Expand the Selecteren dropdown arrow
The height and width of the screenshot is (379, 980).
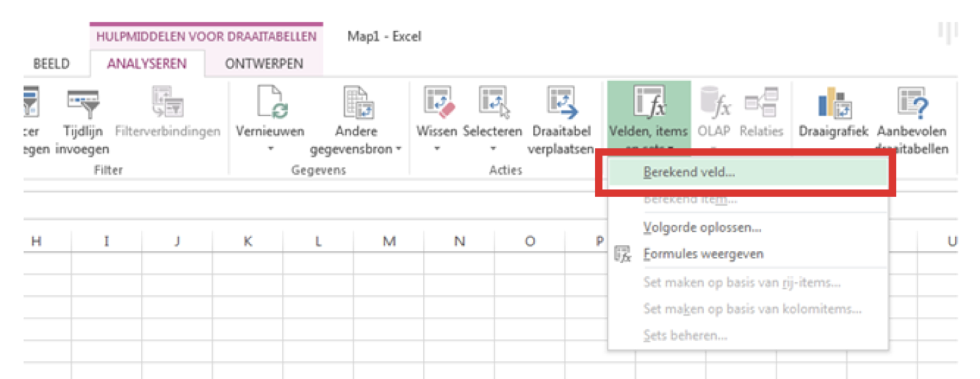click(493, 150)
